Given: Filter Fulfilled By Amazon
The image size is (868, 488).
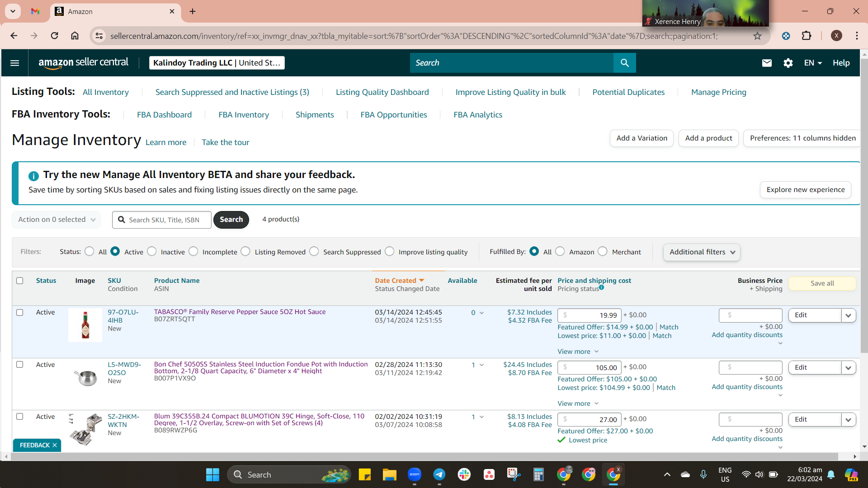Looking at the screenshot, I should [560, 251].
